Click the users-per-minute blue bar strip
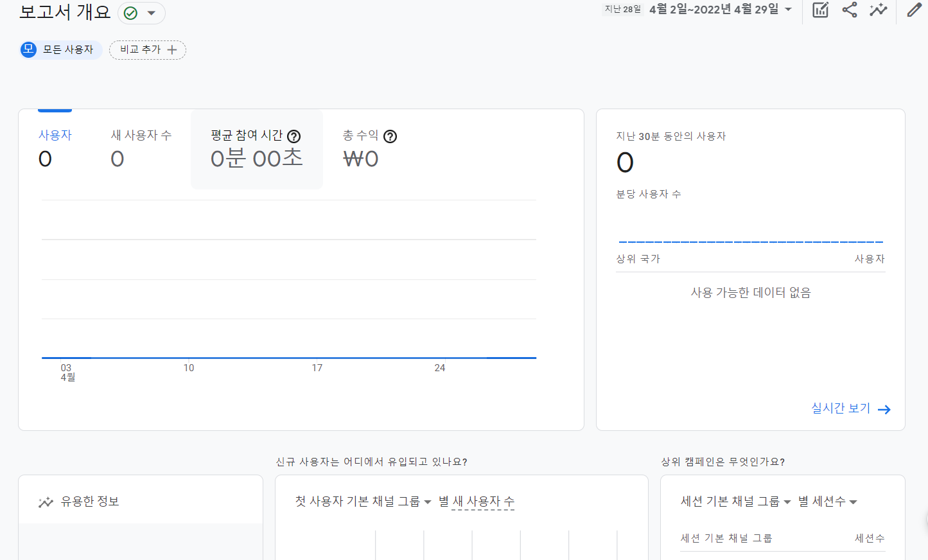 pos(751,241)
